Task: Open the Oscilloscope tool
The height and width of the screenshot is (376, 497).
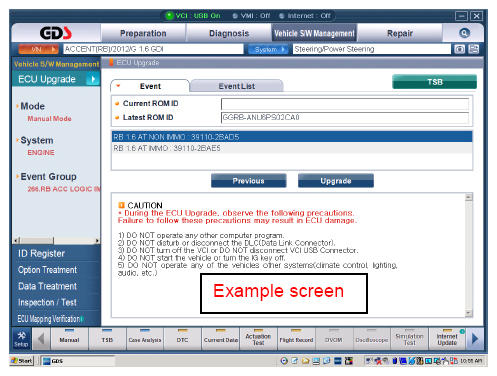Action: pyautogui.click(x=371, y=339)
